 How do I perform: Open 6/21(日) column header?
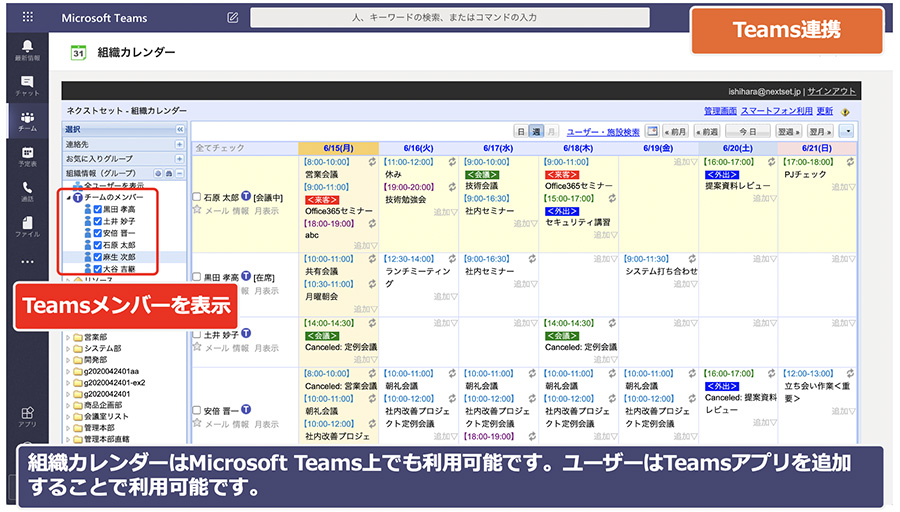coord(817,148)
